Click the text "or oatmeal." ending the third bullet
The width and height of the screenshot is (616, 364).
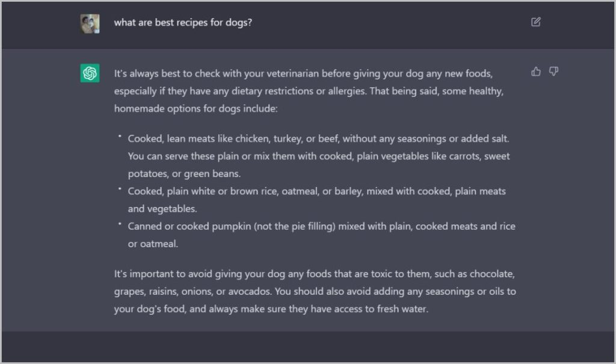[153, 244]
